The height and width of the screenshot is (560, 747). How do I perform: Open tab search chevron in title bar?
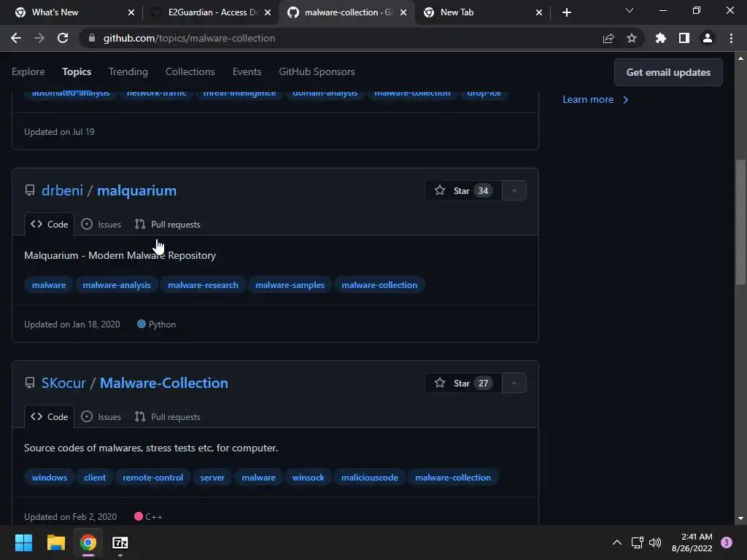[630, 10]
